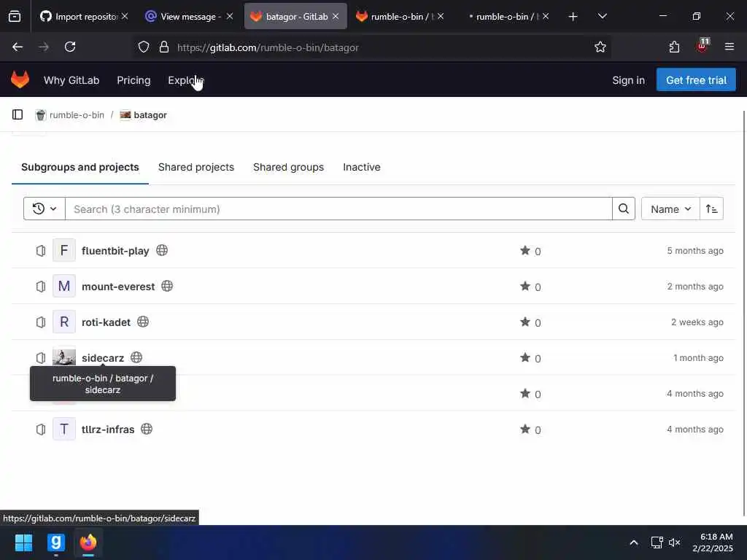Click the search magnifier button

[x=624, y=209]
